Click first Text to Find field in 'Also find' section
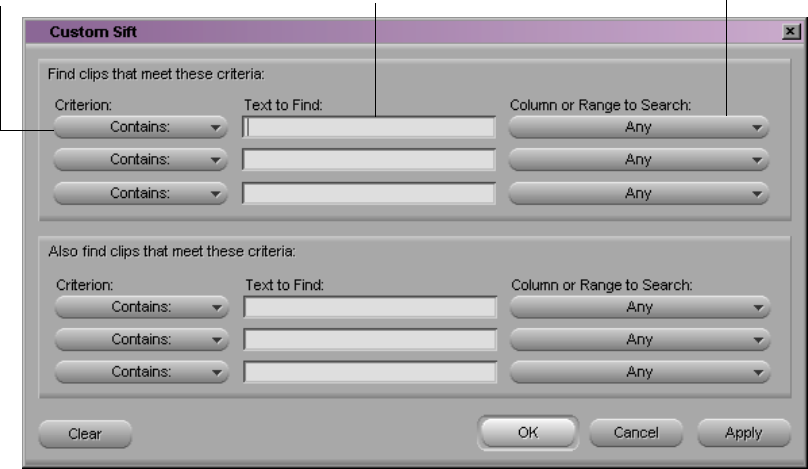Screen dimensions: 808x469 click(x=369, y=307)
